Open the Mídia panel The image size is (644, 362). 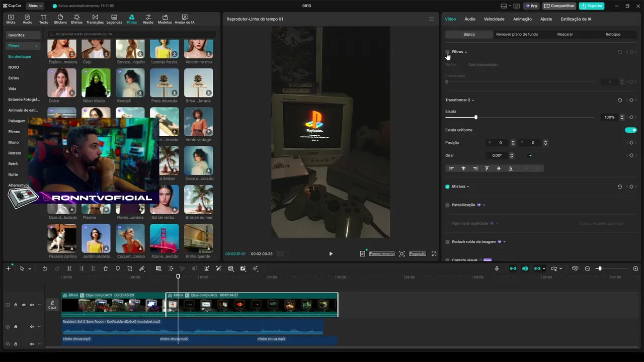click(x=11, y=19)
